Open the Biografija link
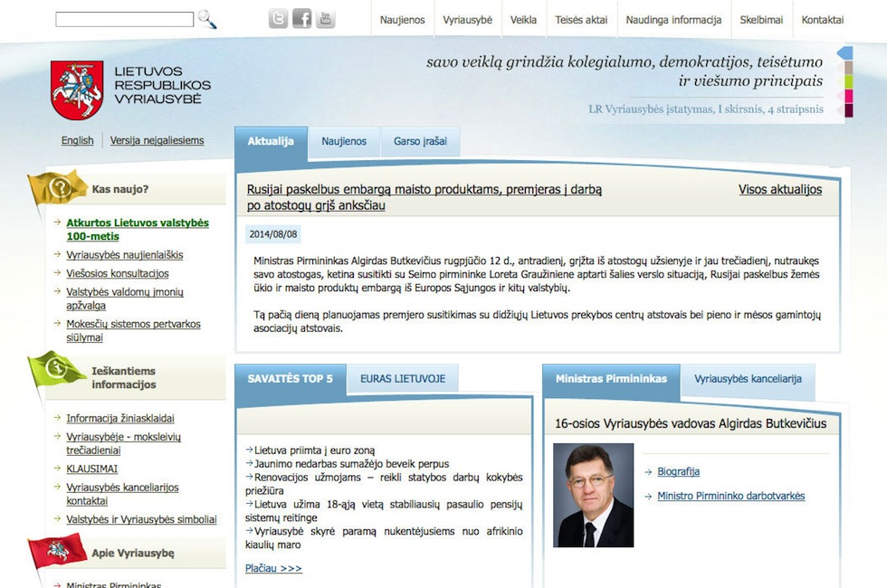Screen dimensions: 887x588 [x=678, y=471]
